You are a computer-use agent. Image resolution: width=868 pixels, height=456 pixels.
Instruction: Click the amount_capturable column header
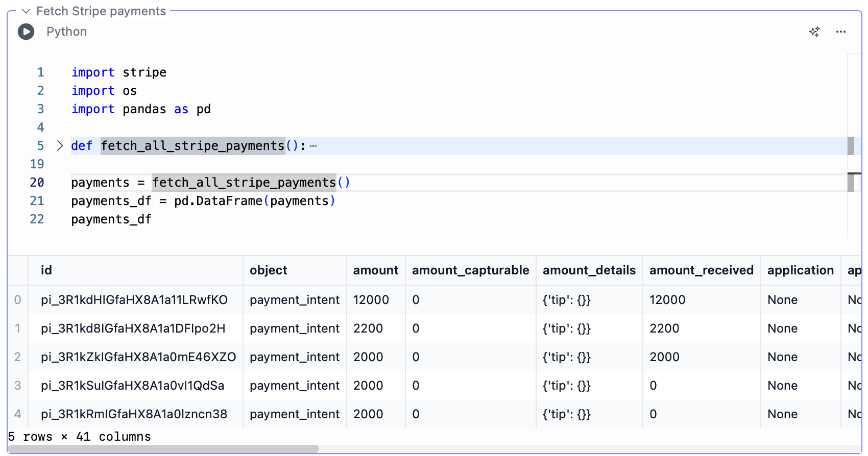[x=470, y=270]
